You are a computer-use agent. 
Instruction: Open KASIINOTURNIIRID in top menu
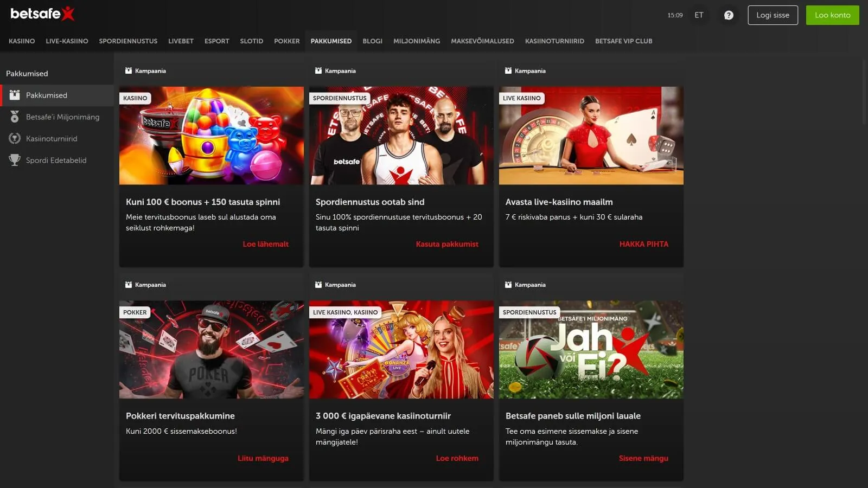(554, 41)
